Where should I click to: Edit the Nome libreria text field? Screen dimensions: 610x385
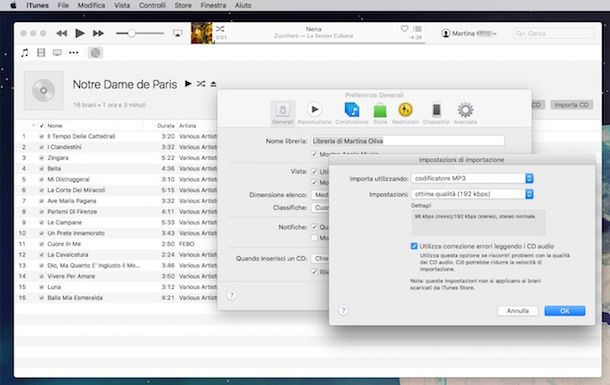(x=407, y=141)
